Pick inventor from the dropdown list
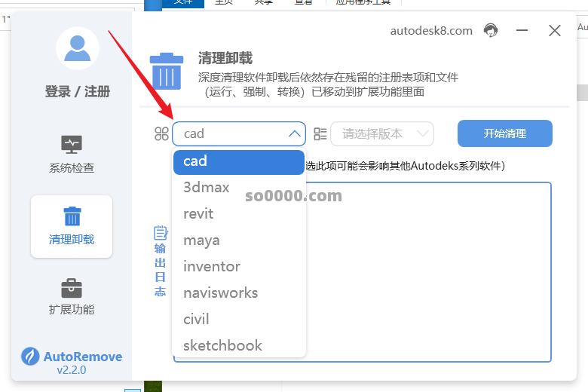 coord(212,267)
